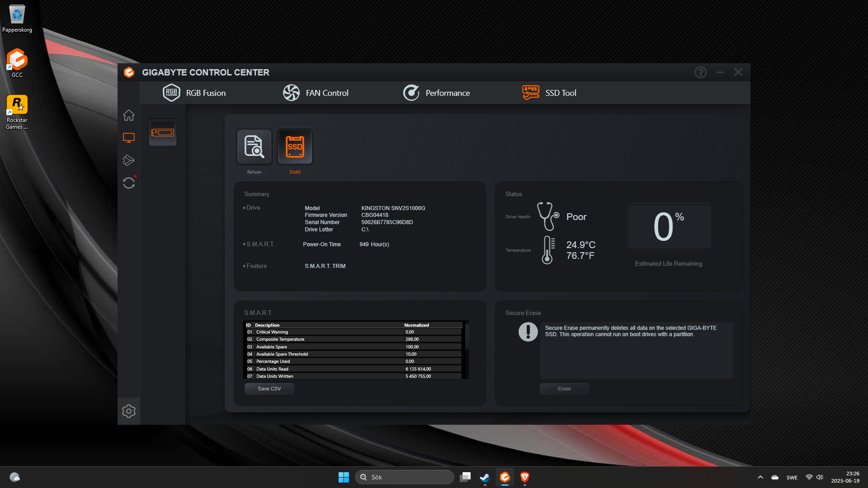Open the weather widget on taskbar
Viewport: 868px width, 488px height.
15,477
